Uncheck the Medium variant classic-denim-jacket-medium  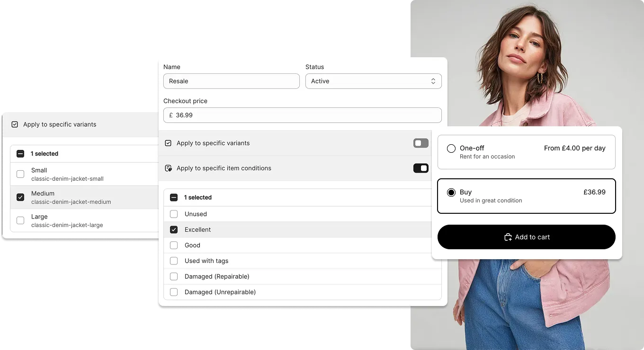coord(20,197)
